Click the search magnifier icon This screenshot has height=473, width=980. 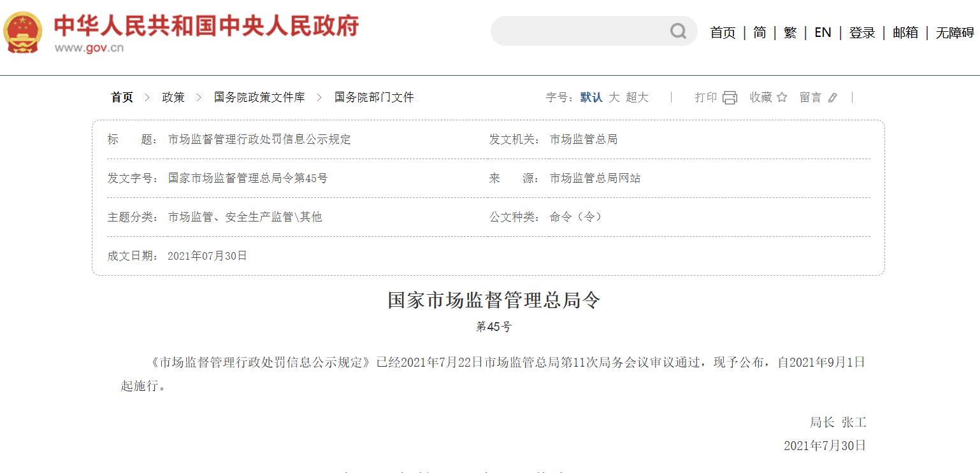tap(678, 31)
